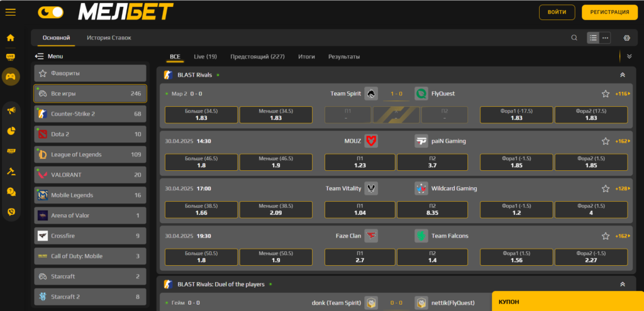Image resolution: width=644 pixels, height=311 pixels.
Task: Select the Итоги tab
Action: 306,57
